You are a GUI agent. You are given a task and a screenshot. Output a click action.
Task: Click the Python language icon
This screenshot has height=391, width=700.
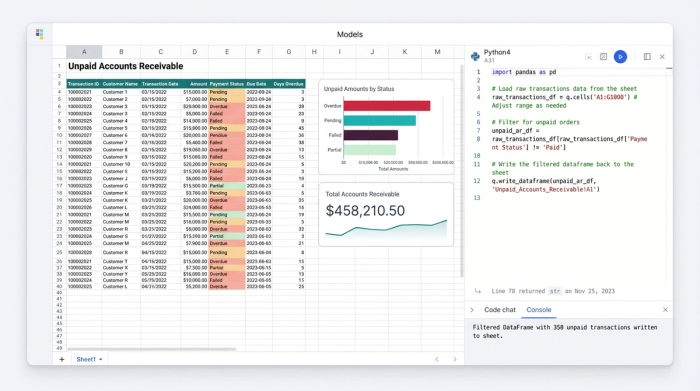475,56
